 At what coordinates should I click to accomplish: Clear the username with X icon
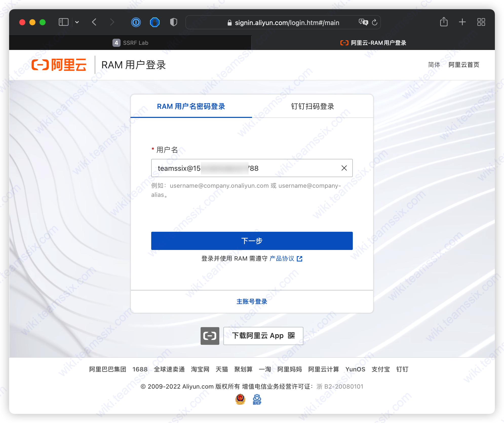(344, 168)
